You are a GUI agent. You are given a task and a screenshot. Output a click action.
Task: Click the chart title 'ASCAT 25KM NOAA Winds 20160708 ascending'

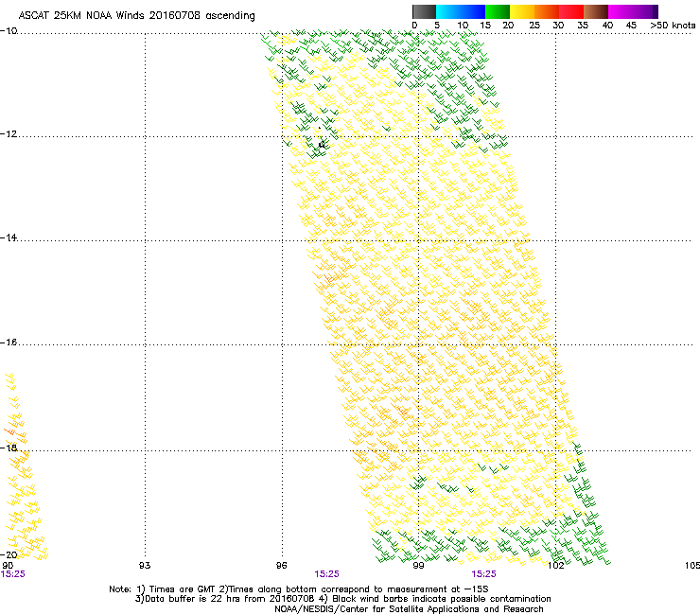136,16
